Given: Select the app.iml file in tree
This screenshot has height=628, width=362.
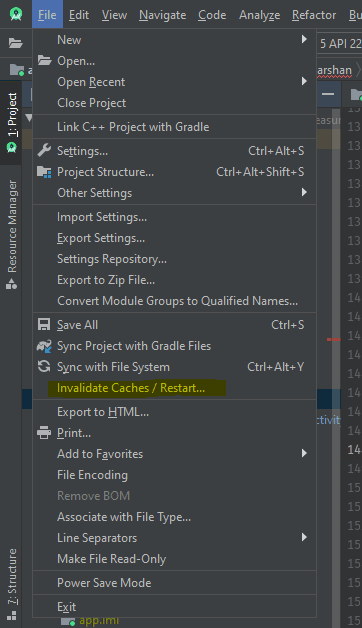Looking at the screenshot, I should 99,621.
